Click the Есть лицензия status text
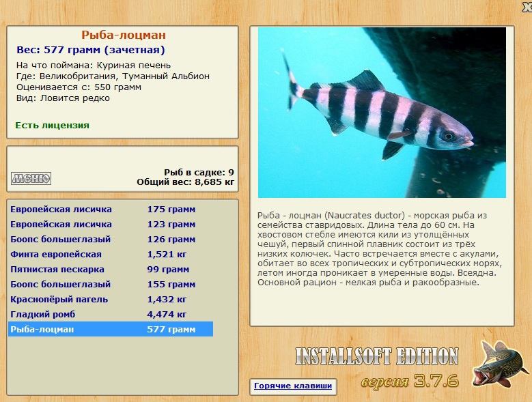The width and height of the screenshot is (532, 402). coord(53,126)
